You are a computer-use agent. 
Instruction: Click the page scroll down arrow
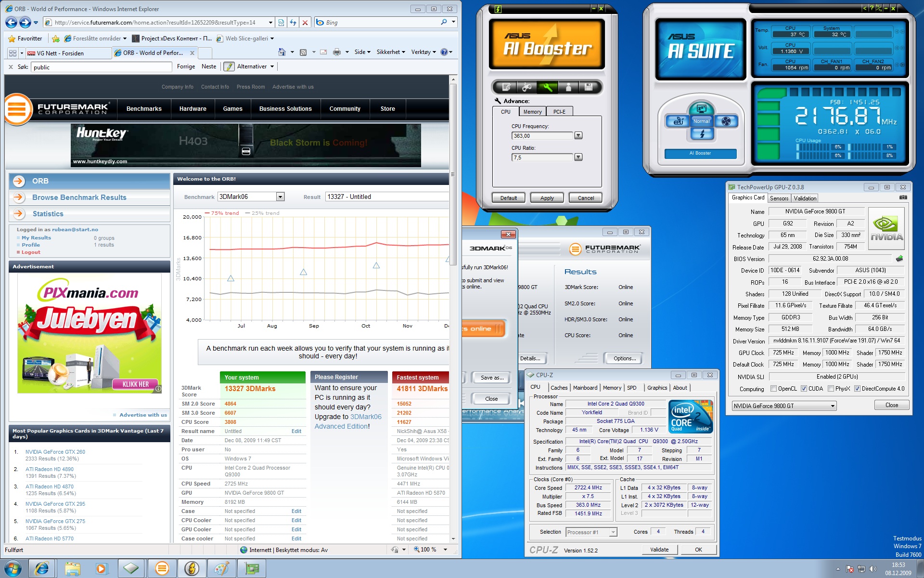point(453,539)
